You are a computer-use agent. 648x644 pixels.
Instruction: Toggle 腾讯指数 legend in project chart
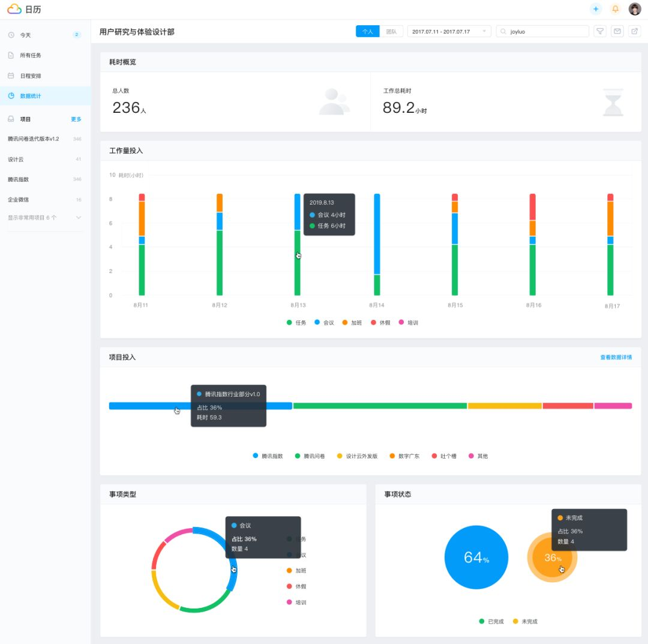[268, 456]
